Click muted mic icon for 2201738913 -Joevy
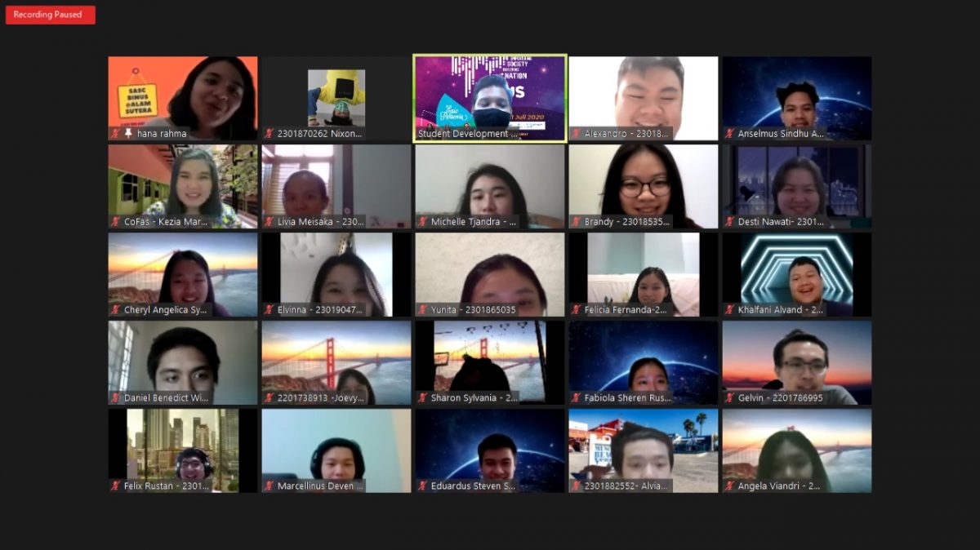 coord(269,397)
